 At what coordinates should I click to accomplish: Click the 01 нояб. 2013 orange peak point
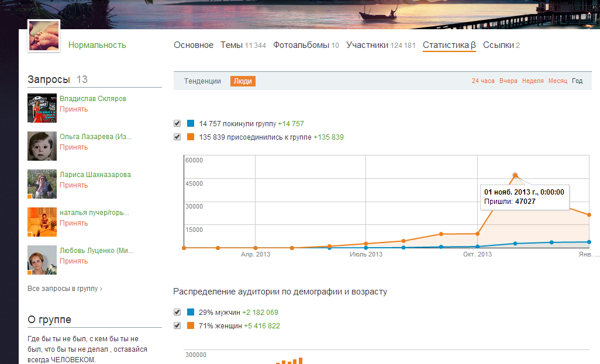pos(515,175)
